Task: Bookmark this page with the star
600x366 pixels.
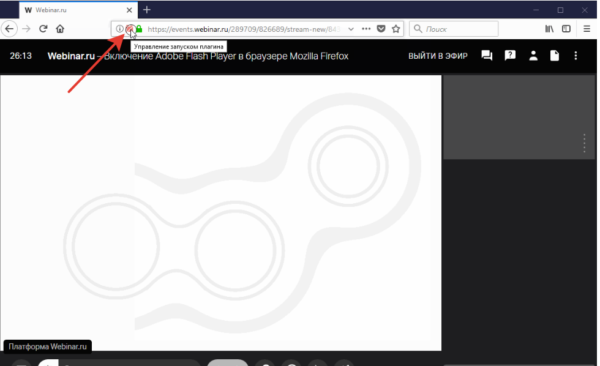Action: coord(396,29)
